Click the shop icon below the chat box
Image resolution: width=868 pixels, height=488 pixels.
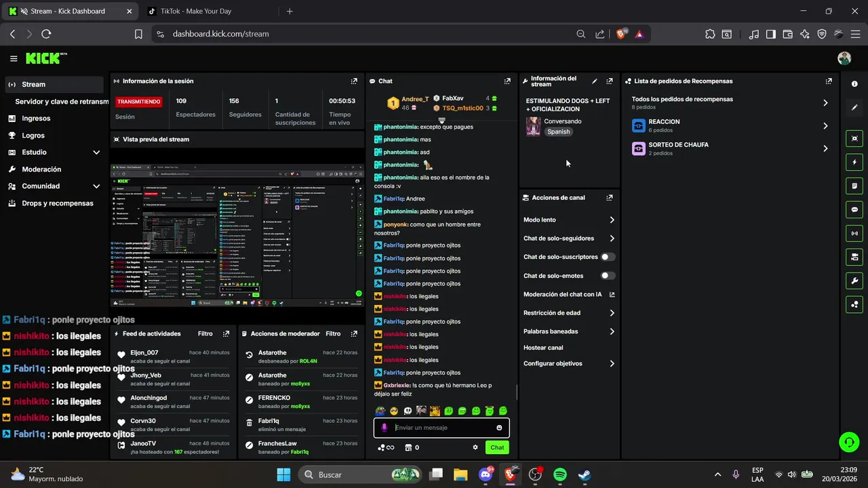(408, 447)
